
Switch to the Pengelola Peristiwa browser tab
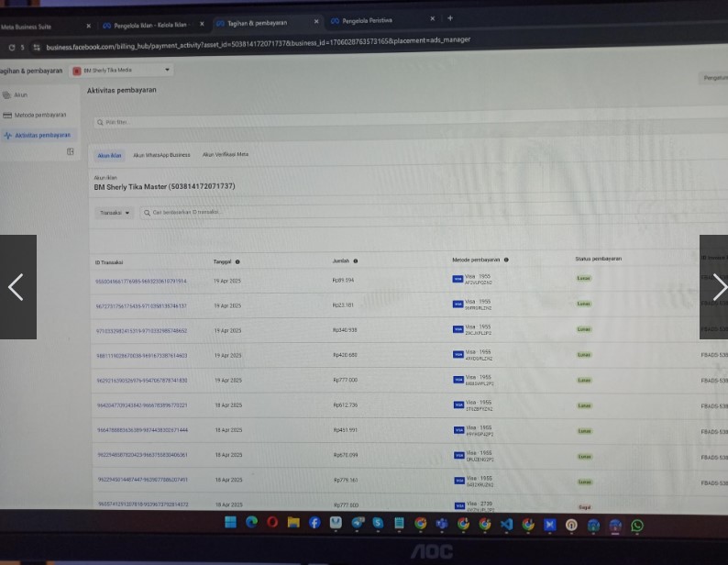pos(367,20)
